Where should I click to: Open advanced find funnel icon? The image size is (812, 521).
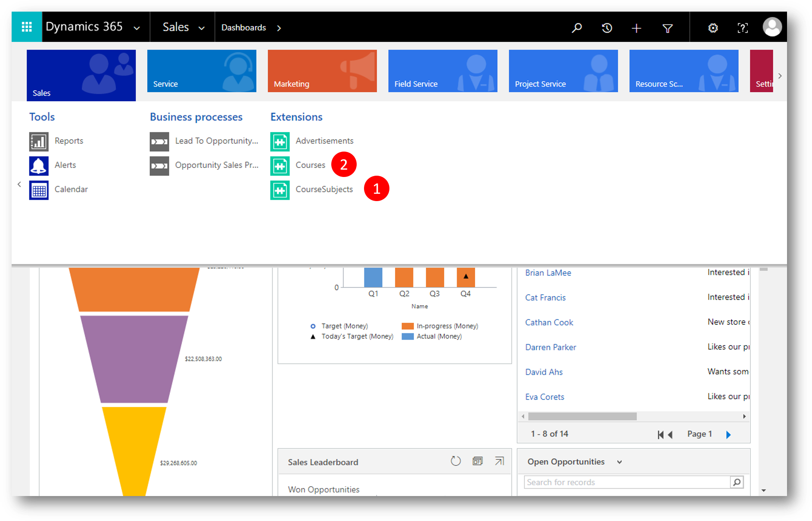(x=667, y=28)
